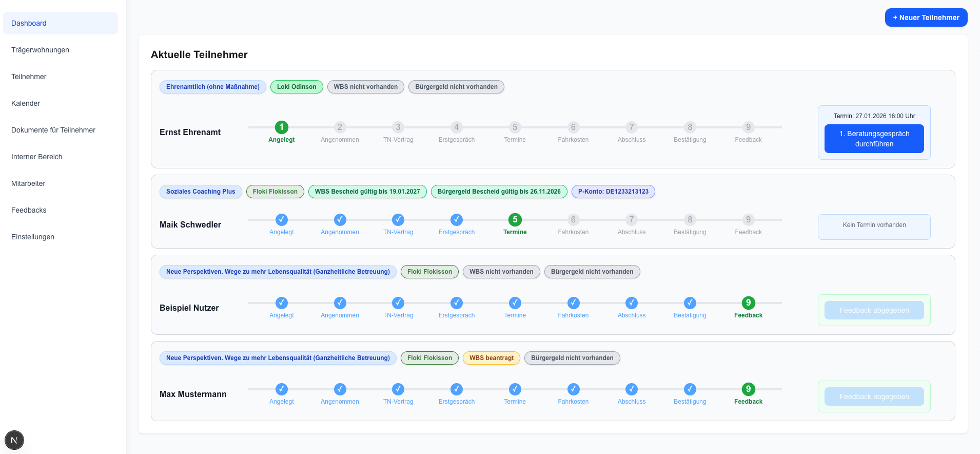Click Ernst Ehrenamt's green step 1 Angelegt circle
This screenshot has width=980, height=454.
click(x=282, y=127)
